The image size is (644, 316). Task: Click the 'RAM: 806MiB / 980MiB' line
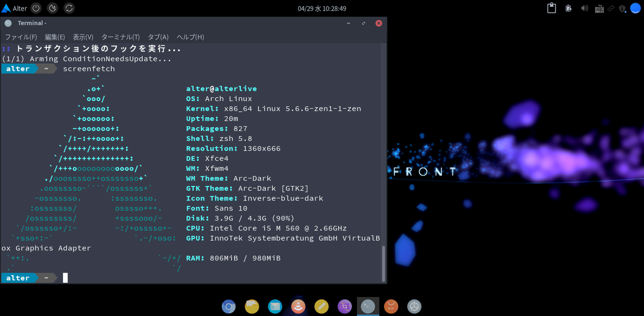(233, 258)
